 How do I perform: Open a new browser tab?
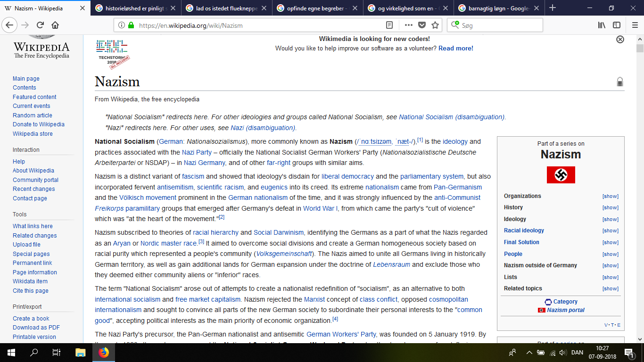click(x=553, y=8)
